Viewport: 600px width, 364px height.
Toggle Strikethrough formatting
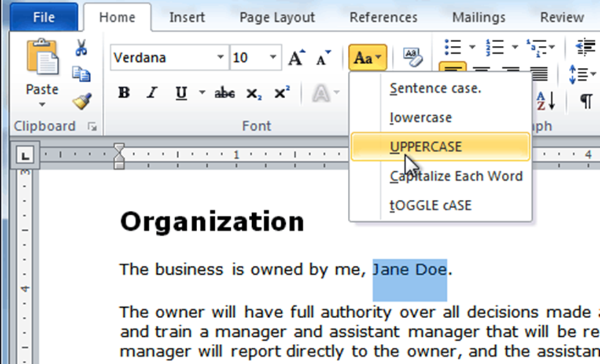tap(224, 92)
